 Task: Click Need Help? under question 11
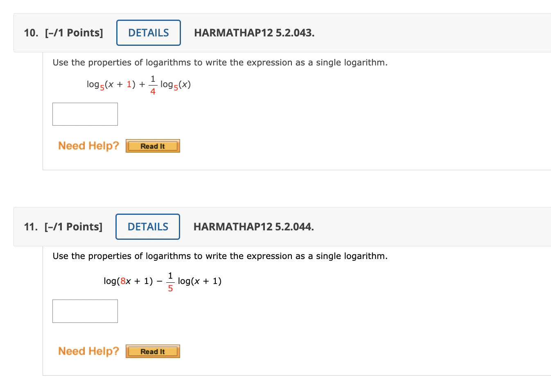[x=88, y=351]
